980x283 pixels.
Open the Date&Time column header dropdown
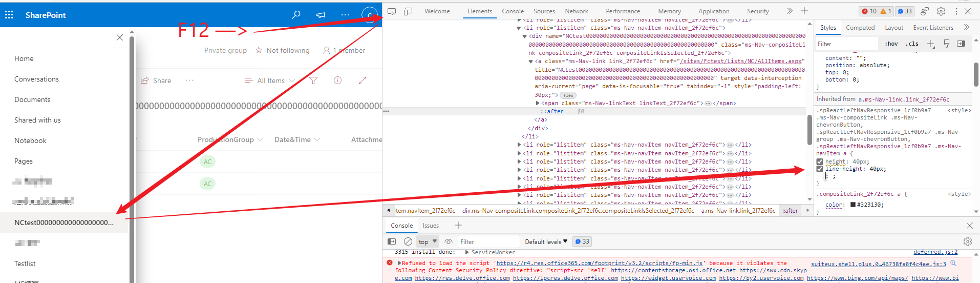297,139
